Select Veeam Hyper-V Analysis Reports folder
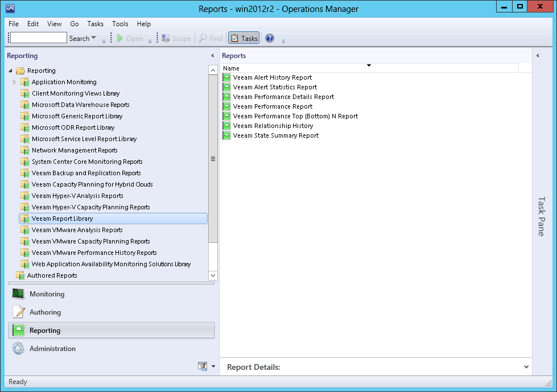557x392 pixels. pyautogui.click(x=77, y=196)
